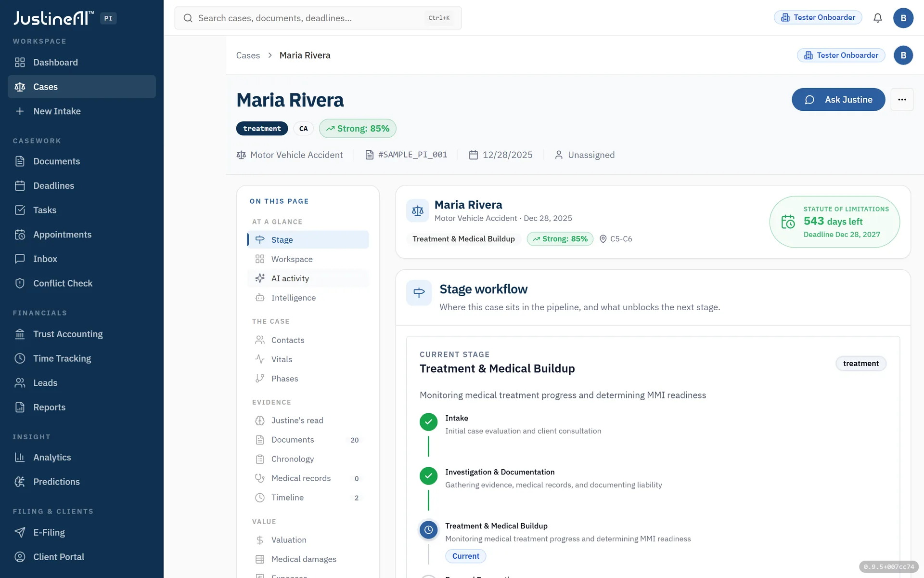Open Leads in the sidebar

point(82,383)
